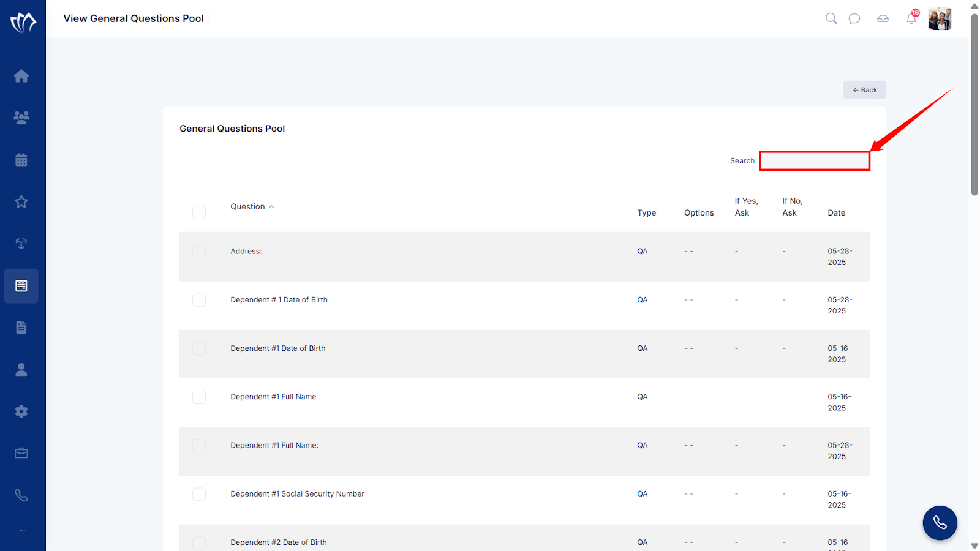Click the 05-28-2025 date in Address: row

[840, 257]
